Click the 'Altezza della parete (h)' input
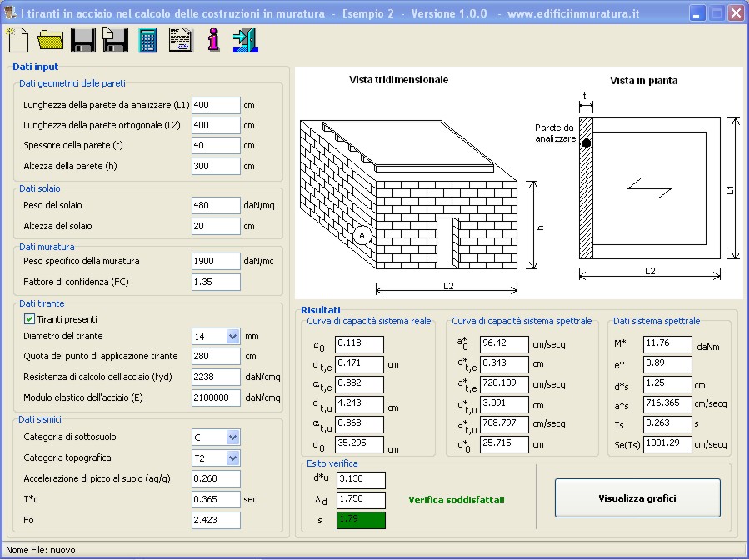The width and height of the screenshot is (749, 560). click(216, 167)
